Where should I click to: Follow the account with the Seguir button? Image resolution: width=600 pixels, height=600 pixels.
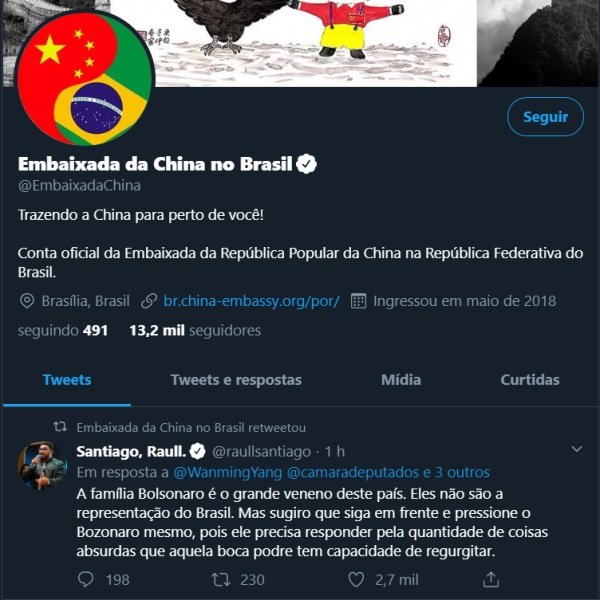[545, 117]
